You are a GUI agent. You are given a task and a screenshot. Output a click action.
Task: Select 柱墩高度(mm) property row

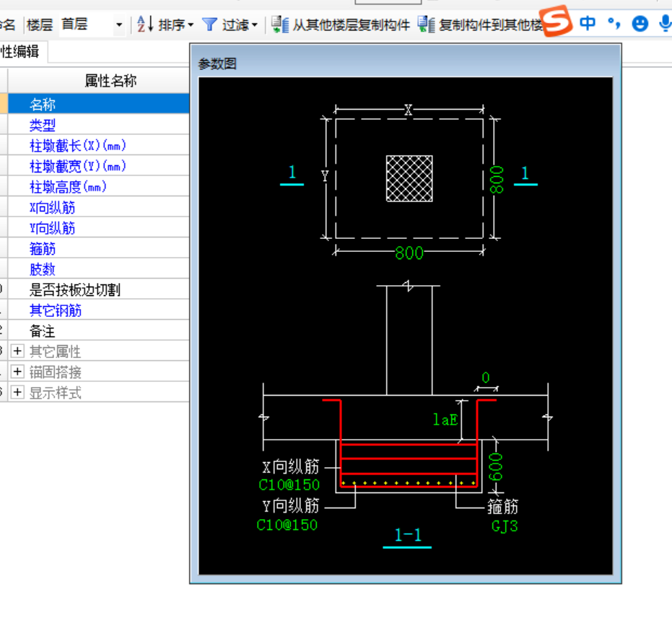coord(99,186)
